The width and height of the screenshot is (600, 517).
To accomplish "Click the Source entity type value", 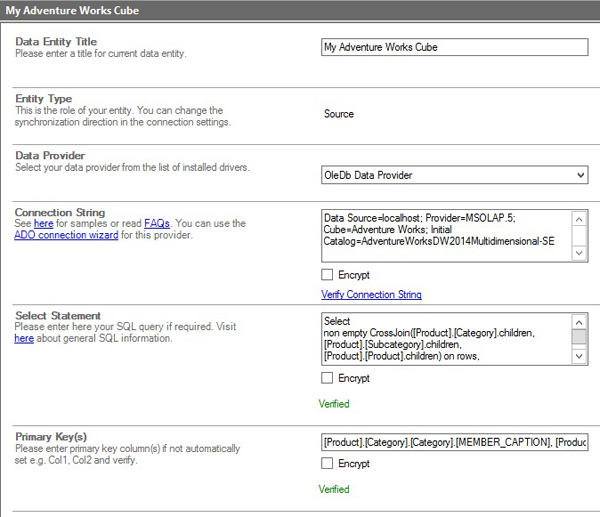I will (x=339, y=114).
